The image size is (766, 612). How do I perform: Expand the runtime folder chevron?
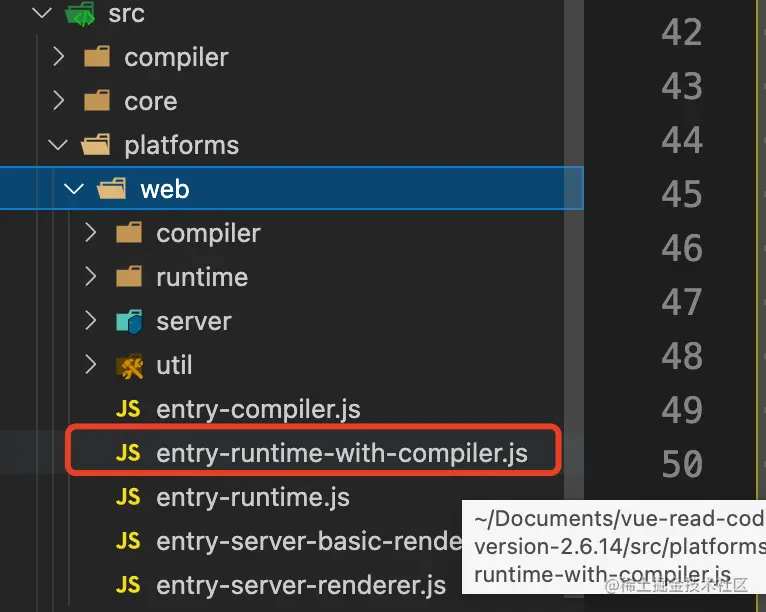click(91, 277)
